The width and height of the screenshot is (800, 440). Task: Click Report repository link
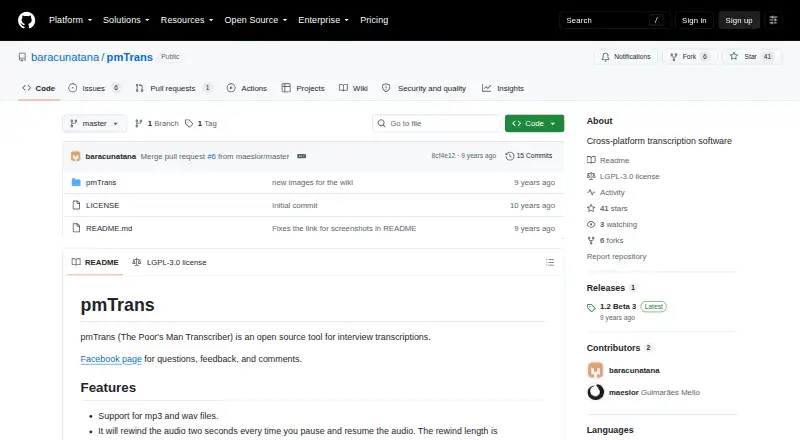[x=616, y=256]
